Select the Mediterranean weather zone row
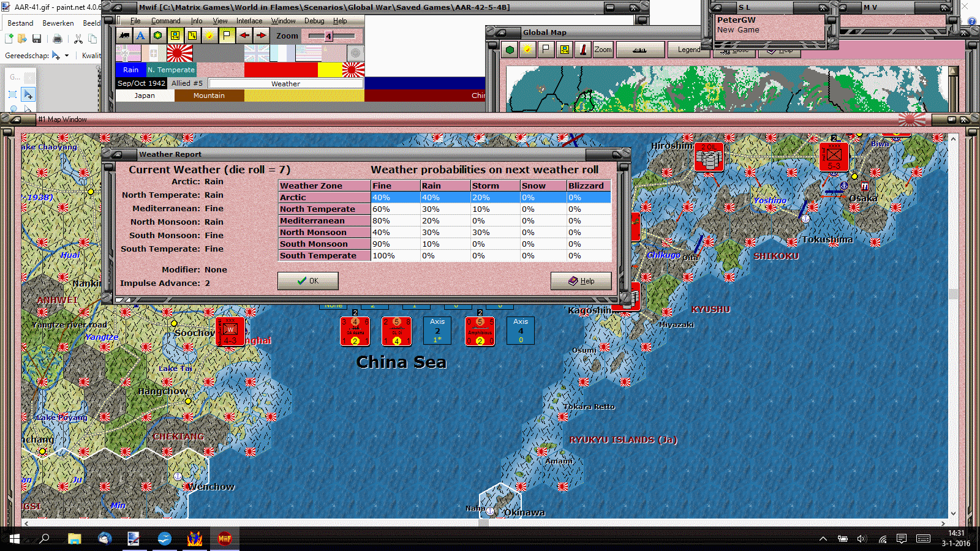 pyautogui.click(x=445, y=220)
